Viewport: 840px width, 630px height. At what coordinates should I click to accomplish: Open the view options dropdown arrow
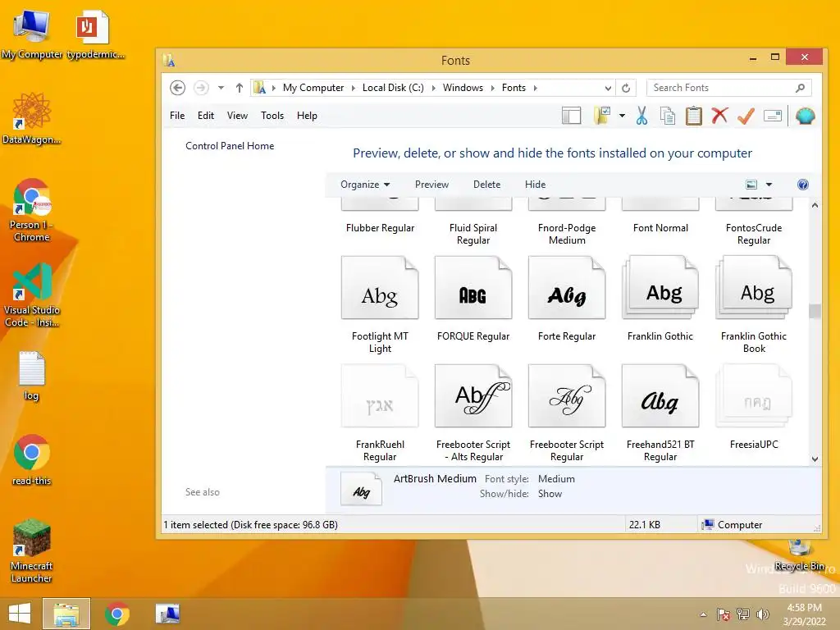[769, 185]
